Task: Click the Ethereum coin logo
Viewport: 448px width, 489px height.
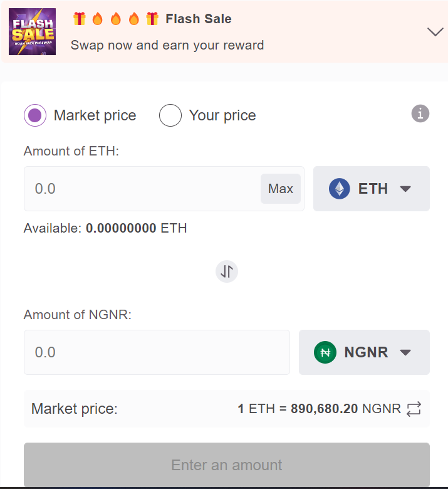Action: [x=339, y=189]
